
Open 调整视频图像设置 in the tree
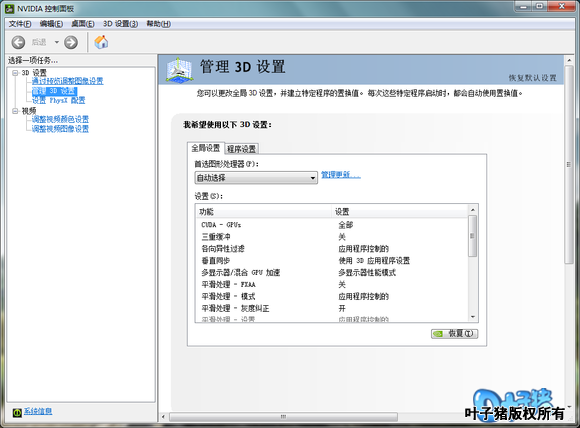[x=60, y=129]
